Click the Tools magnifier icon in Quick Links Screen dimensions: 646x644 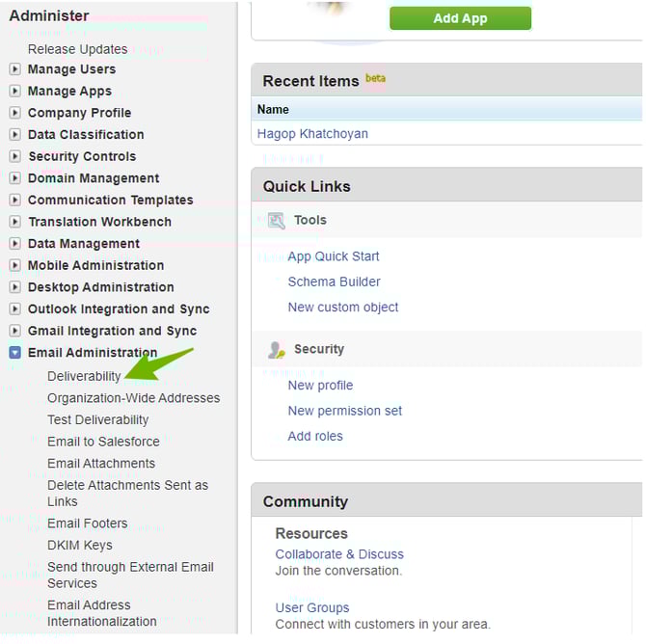point(276,221)
